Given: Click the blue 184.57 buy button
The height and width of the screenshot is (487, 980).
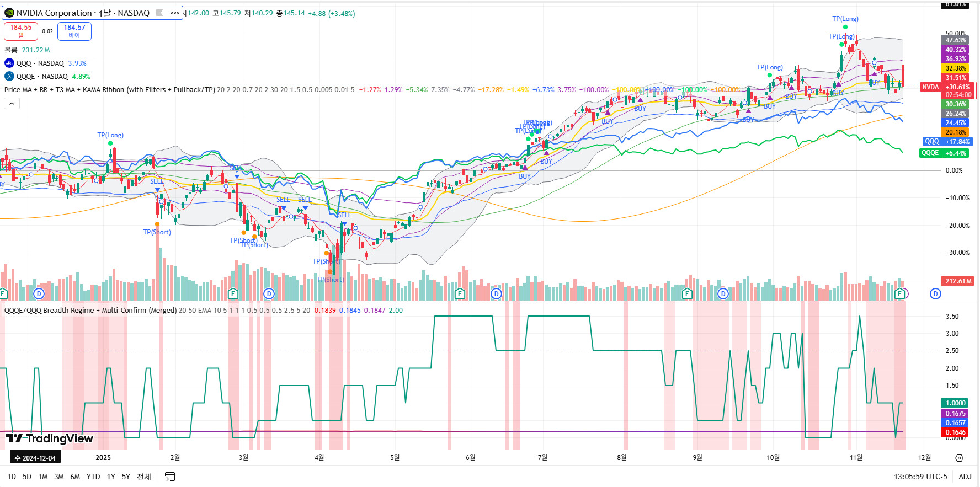Looking at the screenshot, I should tap(74, 31).
